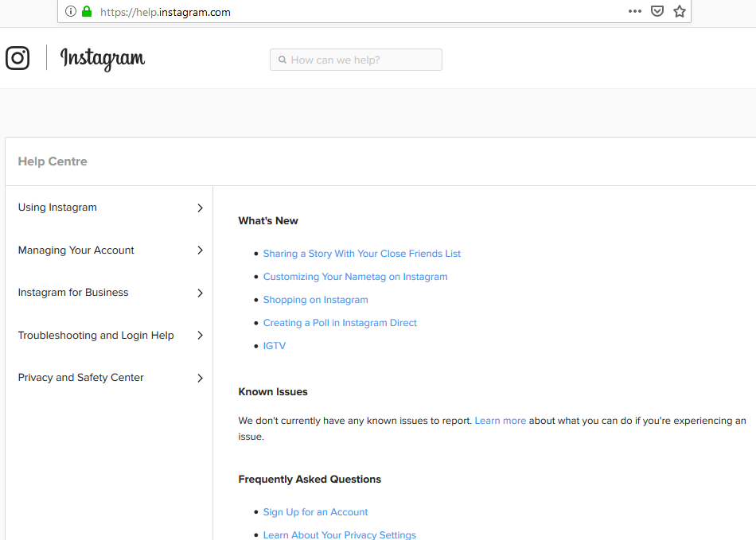756x540 pixels.
Task: Focus the How can we help search field
Action: click(x=362, y=60)
